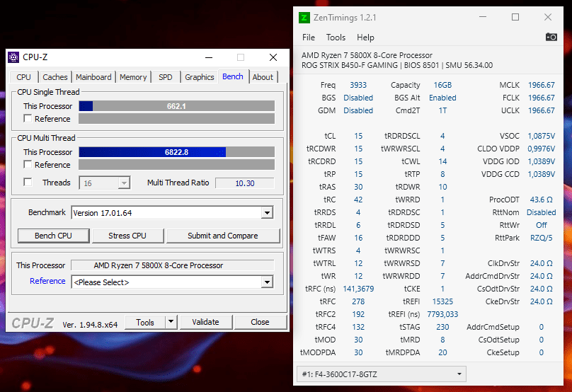Click the CLDO VDDP value 0,9976V
This screenshot has width=572, height=392.
click(x=542, y=149)
